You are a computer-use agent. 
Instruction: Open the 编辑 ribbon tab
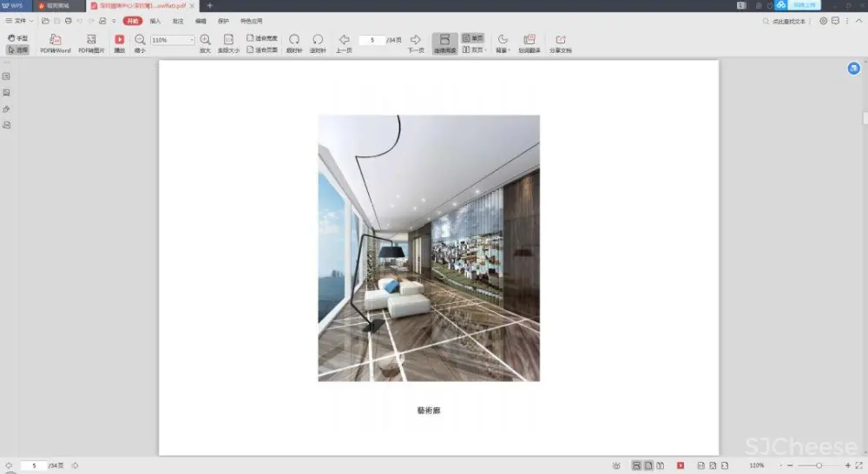pyautogui.click(x=201, y=21)
